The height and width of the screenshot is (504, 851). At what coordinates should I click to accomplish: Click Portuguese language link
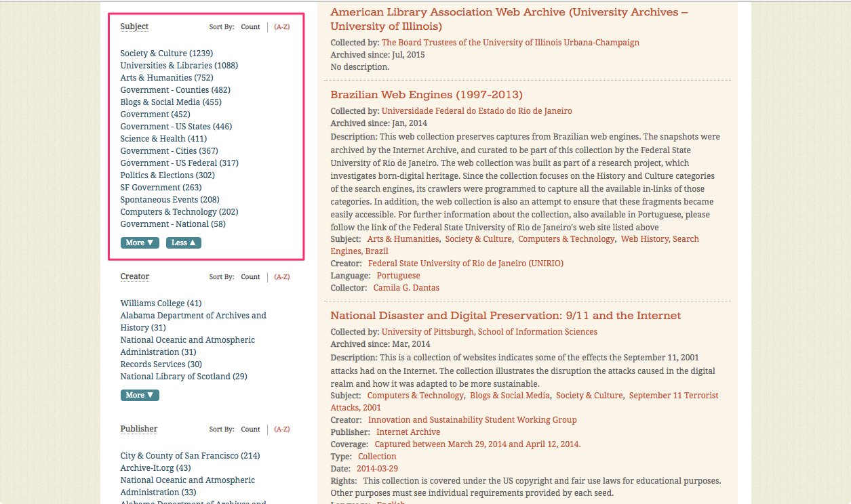(x=398, y=276)
